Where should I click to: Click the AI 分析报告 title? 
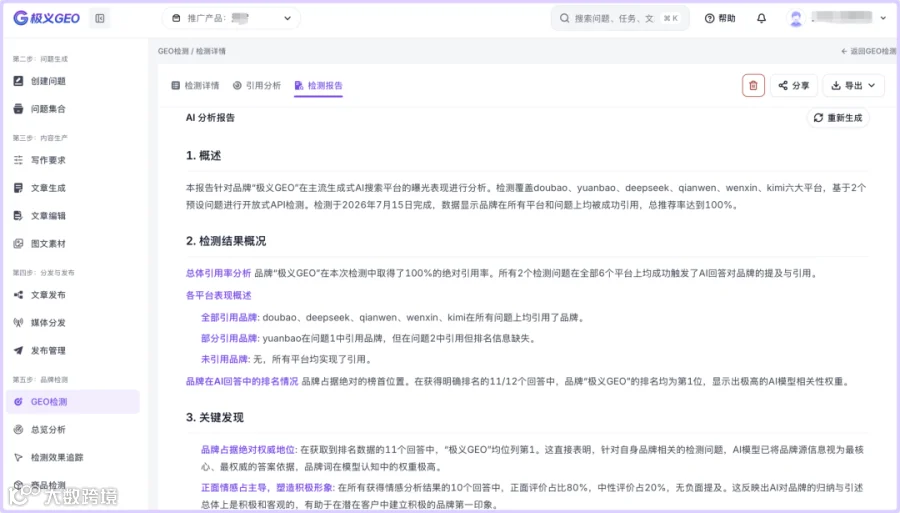click(210, 118)
